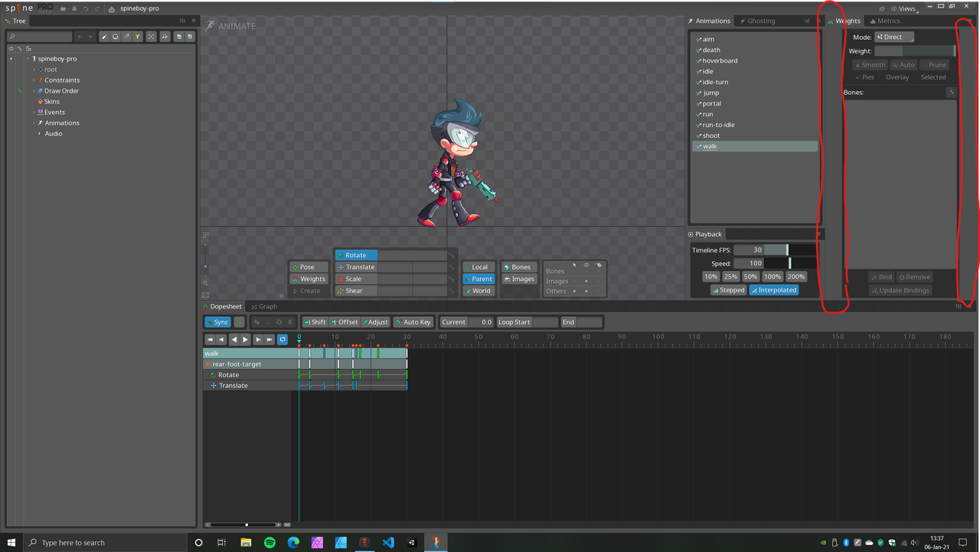This screenshot has width=980, height=552.
Task: Select the Animations tab
Action: point(709,21)
